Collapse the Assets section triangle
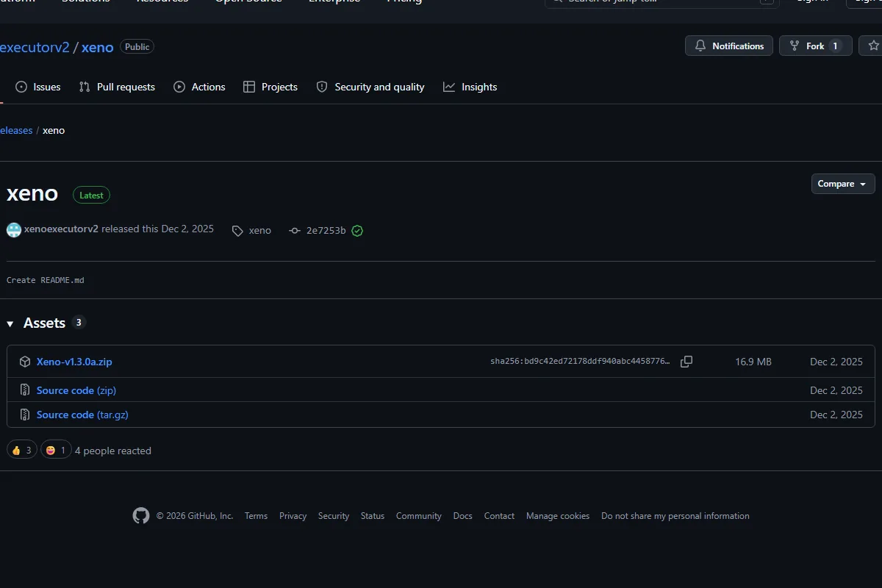 coord(10,323)
